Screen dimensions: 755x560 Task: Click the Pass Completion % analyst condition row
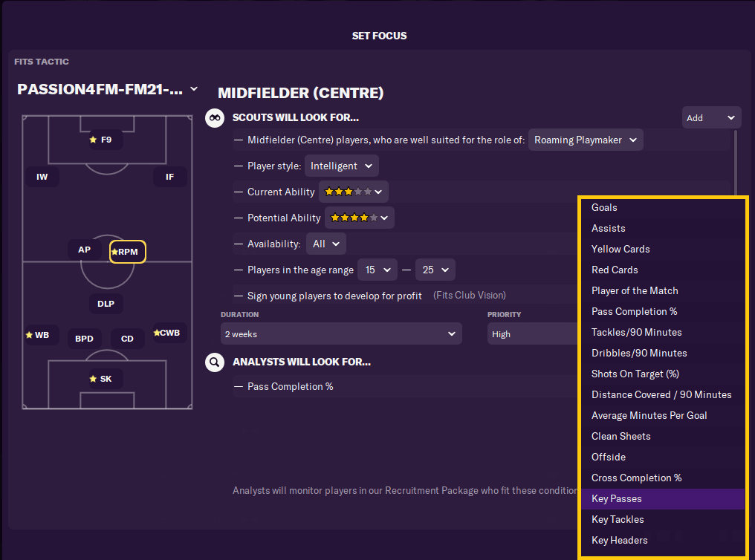[x=404, y=387]
